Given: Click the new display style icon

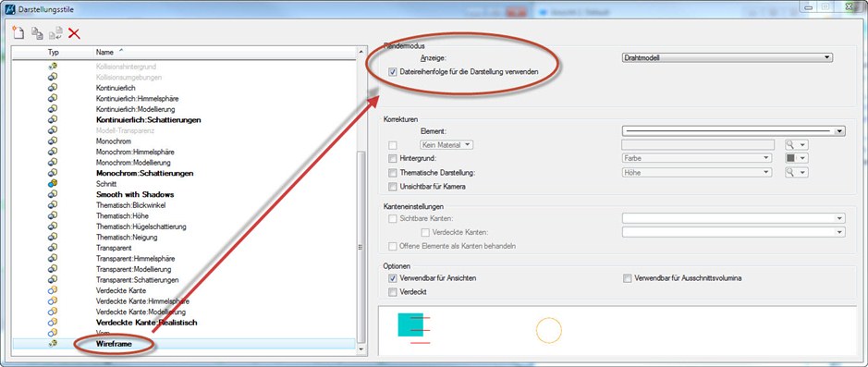Looking at the screenshot, I should pos(18,33).
